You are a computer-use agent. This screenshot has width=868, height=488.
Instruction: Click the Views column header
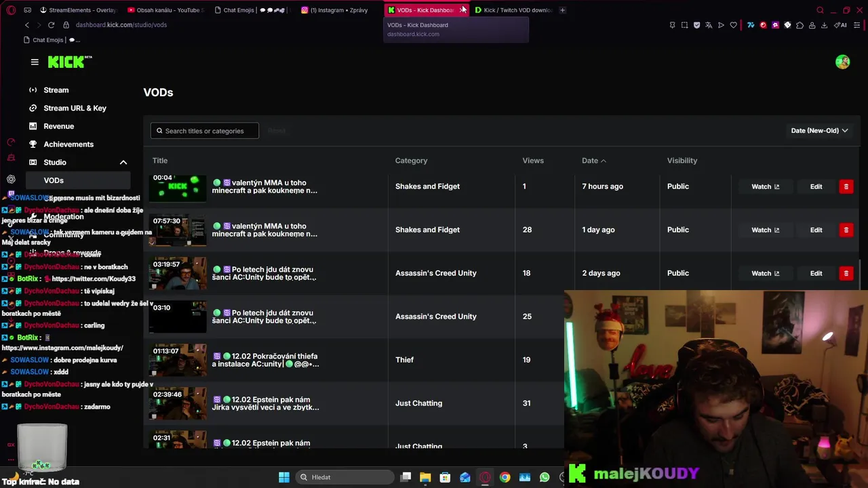(533, 161)
